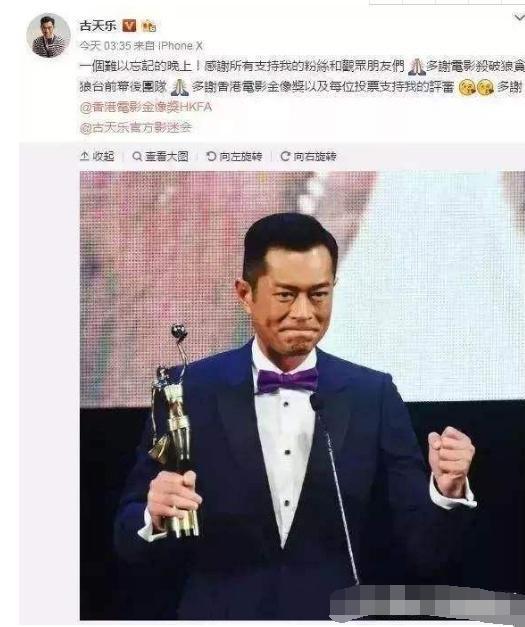The width and height of the screenshot is (525, 627).
Task: Click the iPhone X source link
Action: coord(181,46)
